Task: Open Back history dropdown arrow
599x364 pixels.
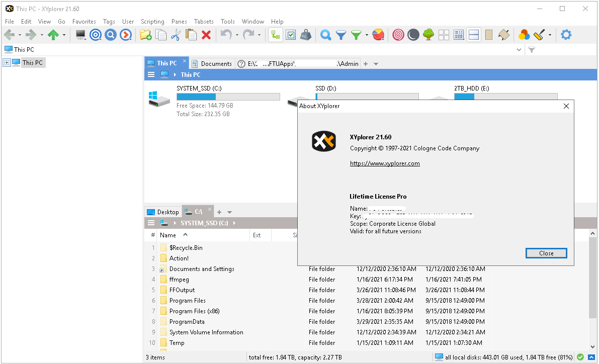Action: [20, 35]
